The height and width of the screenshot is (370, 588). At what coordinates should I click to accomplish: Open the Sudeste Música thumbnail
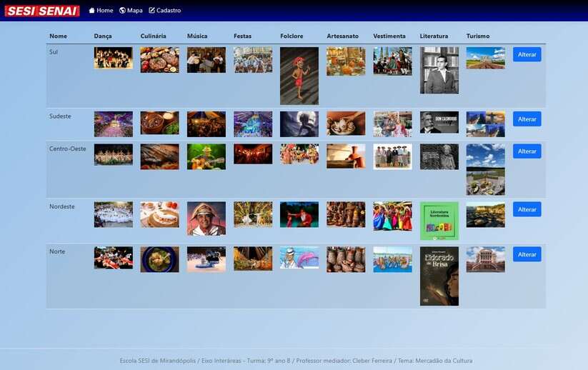206,124
